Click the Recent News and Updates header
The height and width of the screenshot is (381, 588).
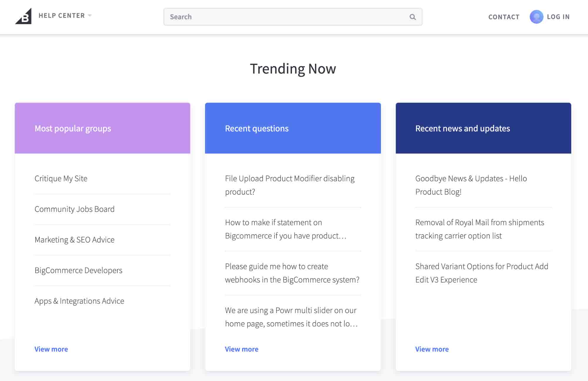[463, 128]
